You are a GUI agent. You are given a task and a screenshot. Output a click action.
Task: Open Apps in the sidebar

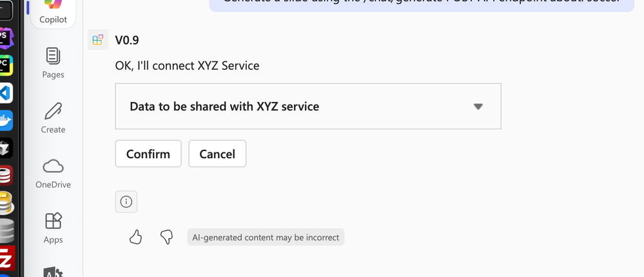[53, 228]
